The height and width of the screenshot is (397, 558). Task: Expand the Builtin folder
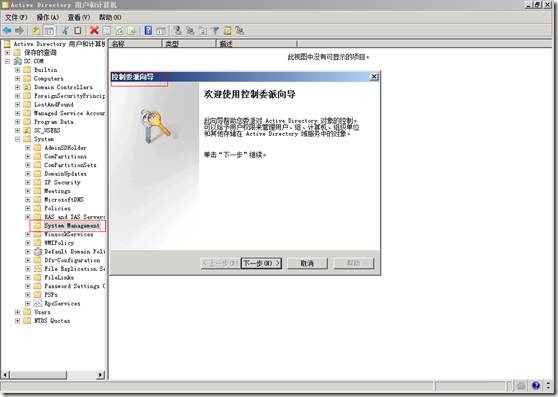coord(17,70)
